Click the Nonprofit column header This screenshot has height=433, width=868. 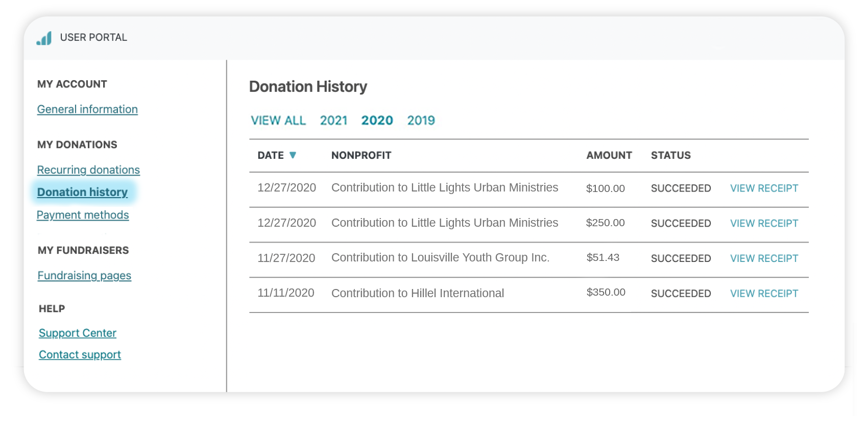coord(361,155)
